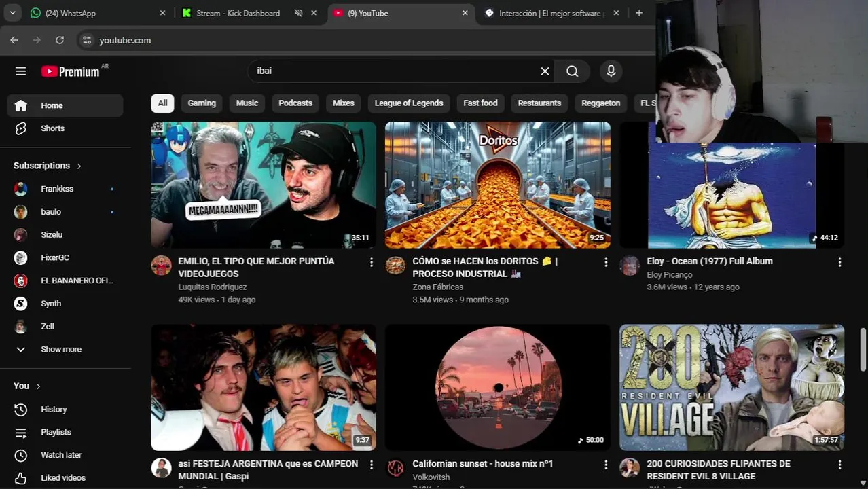This screenshot has height=489, width=868.
Task: Select the Mixes filter chip
Action: coord(344,103)
